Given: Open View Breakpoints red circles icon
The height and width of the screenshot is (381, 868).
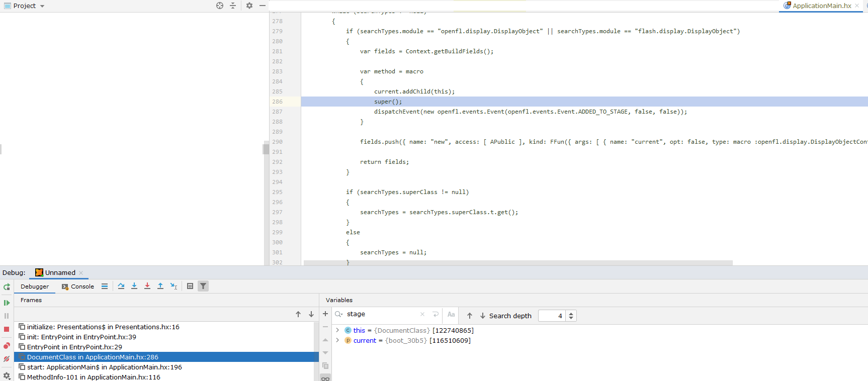Looking at the screenshot, I should point(7,345).
